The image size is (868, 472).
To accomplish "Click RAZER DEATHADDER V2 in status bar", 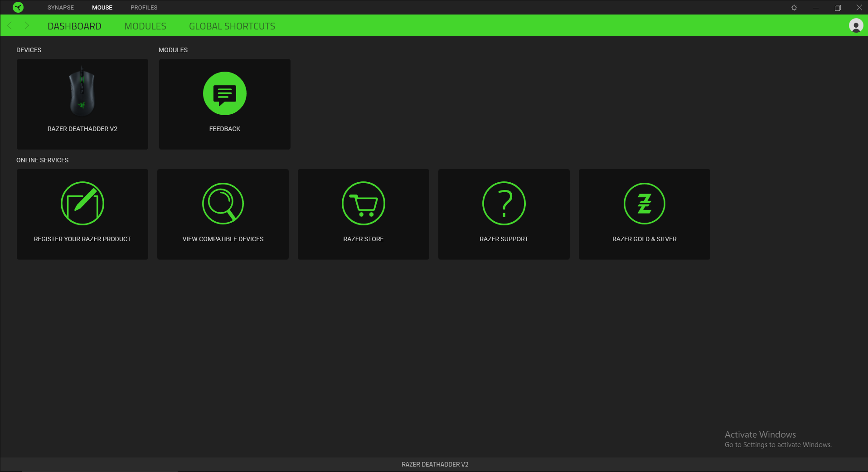I will 435,464.
